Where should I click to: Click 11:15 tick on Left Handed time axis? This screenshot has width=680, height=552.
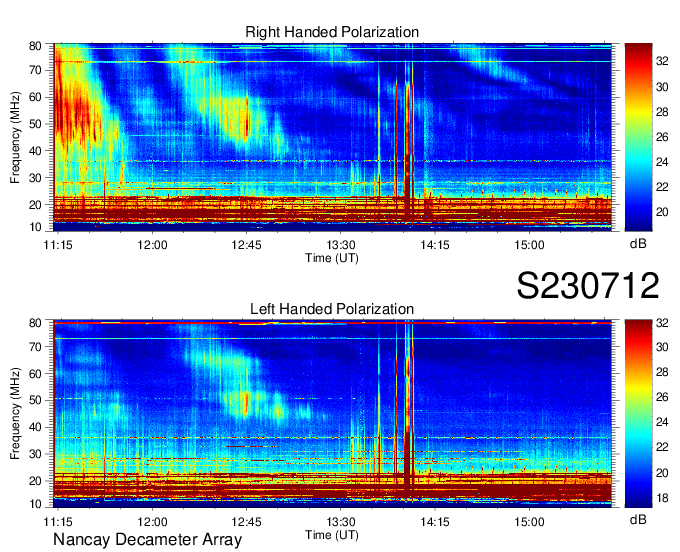coord(58,522)
